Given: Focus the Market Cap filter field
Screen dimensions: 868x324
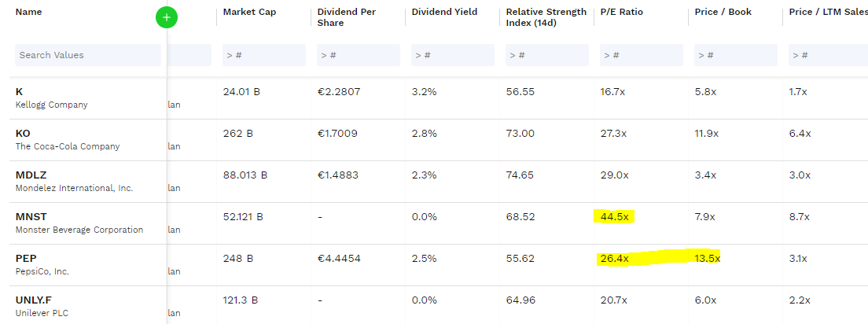Looking at the screenshot, I should click(262, 55).
